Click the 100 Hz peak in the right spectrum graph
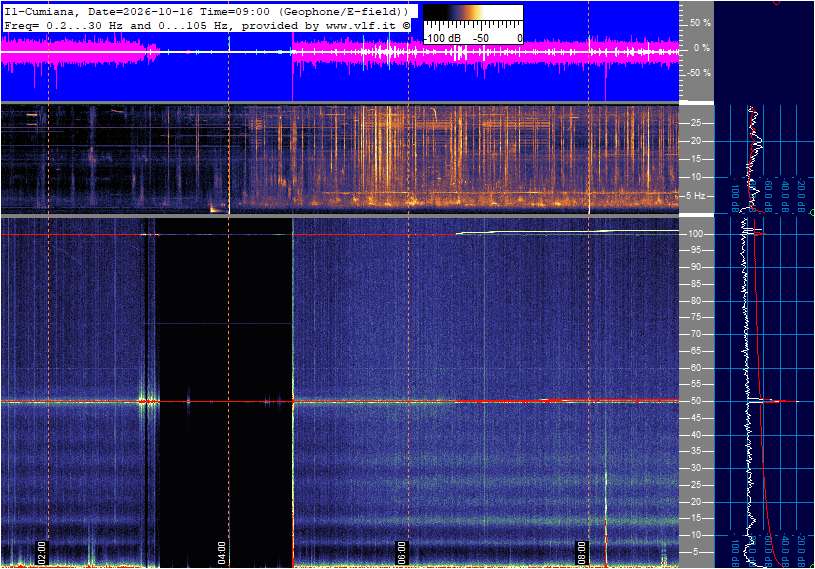 (754, 231)
